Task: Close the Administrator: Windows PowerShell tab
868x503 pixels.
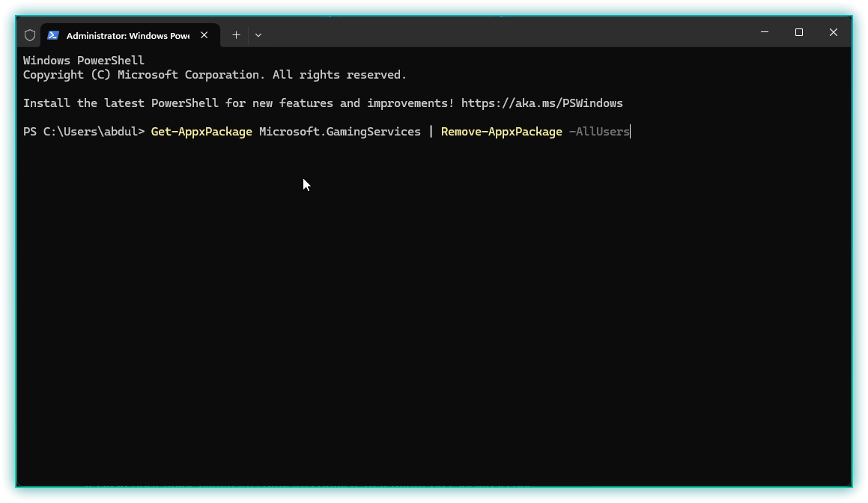Action: (x=204, y=35)
